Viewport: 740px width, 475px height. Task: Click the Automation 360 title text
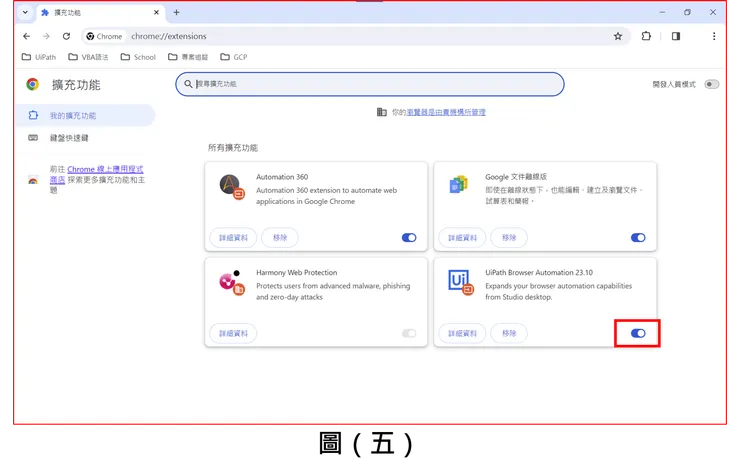click(282, 177)
